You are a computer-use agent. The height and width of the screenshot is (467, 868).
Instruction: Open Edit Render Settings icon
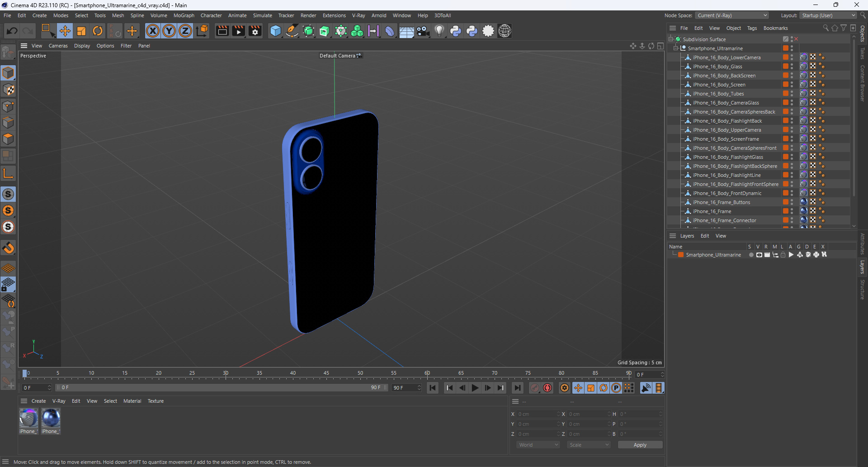point(255,31)
